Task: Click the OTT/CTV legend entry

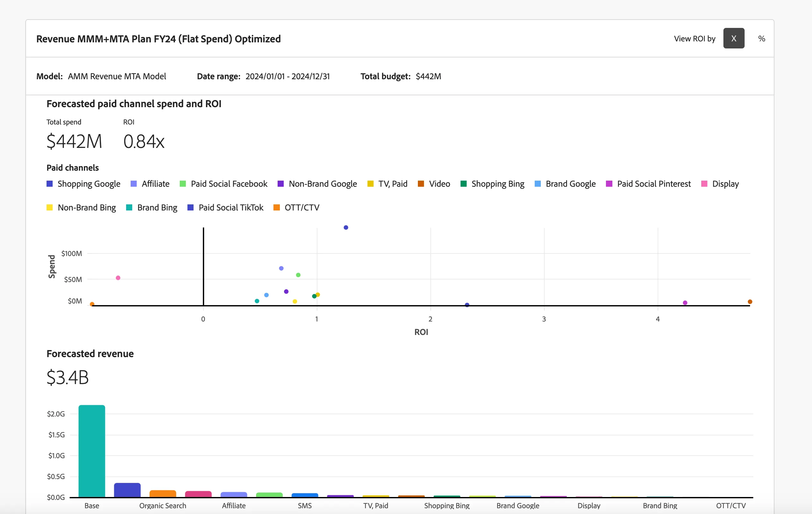Action: pos(296,207)
